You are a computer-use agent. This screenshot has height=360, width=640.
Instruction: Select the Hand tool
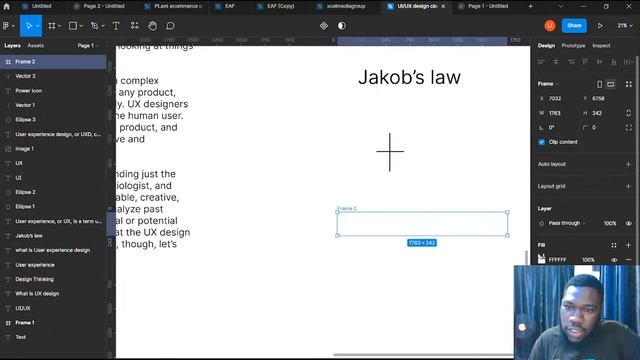coord(152,26)
